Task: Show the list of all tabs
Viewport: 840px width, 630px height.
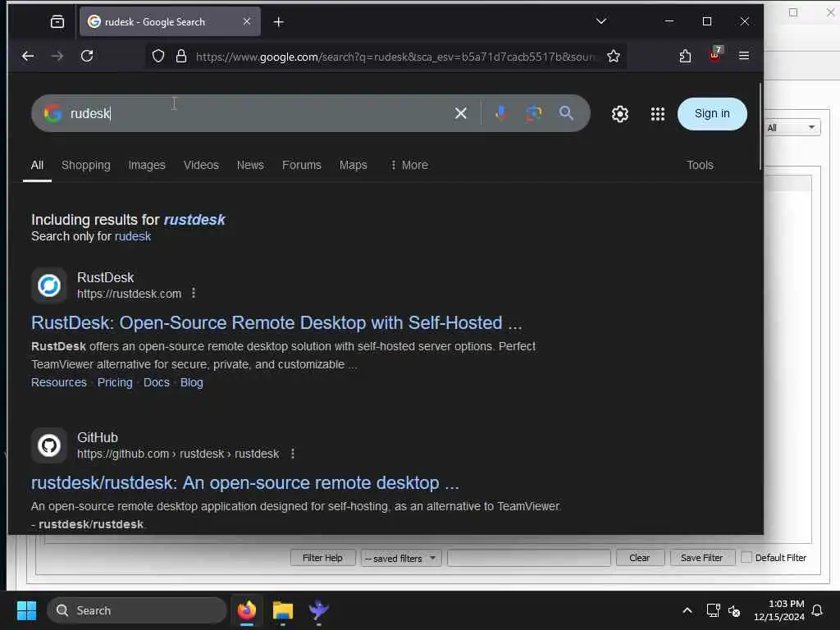Action: 601,21
